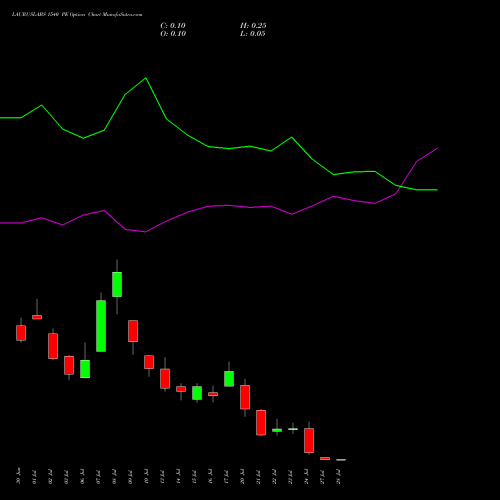
Task: Select the green candlestick for 08 Jul at the price peak
Action: point(117,284)
